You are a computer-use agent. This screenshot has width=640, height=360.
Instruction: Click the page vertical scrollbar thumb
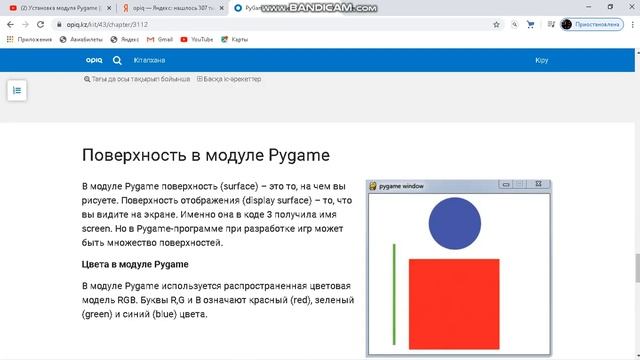coord(638,268)
